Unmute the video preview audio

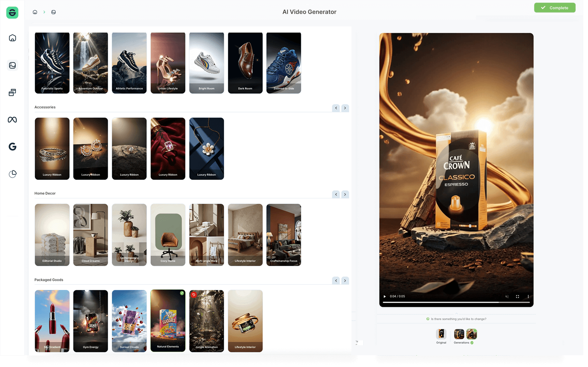[x=507, y=296]
